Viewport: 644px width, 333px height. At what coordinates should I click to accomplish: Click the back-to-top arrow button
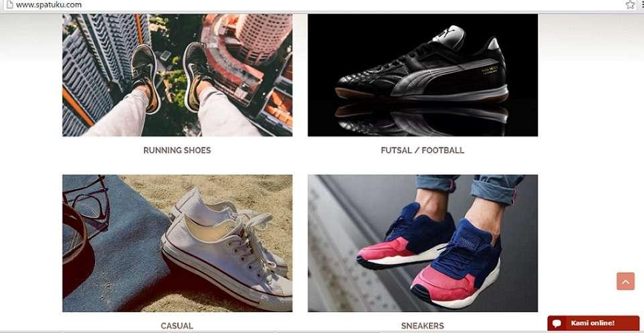point(625,281)
